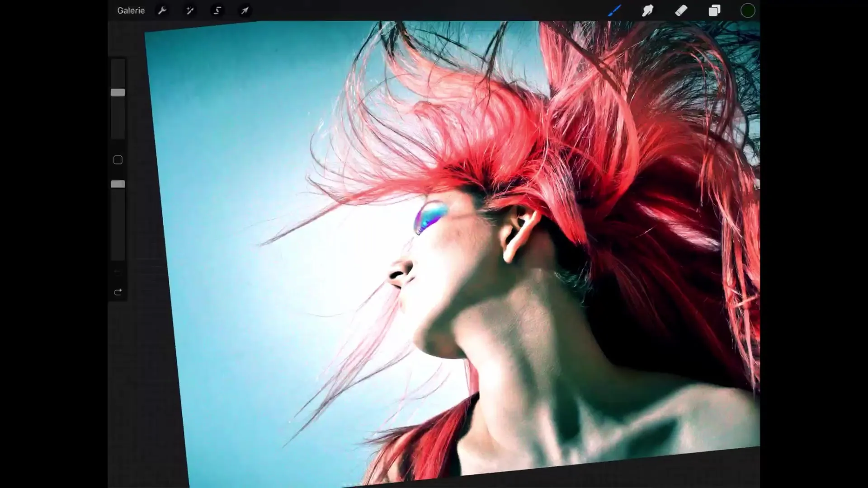Screen dimensions: 868x488
Task: Click top of the brush size track
Action: click(x=118, y=66)
